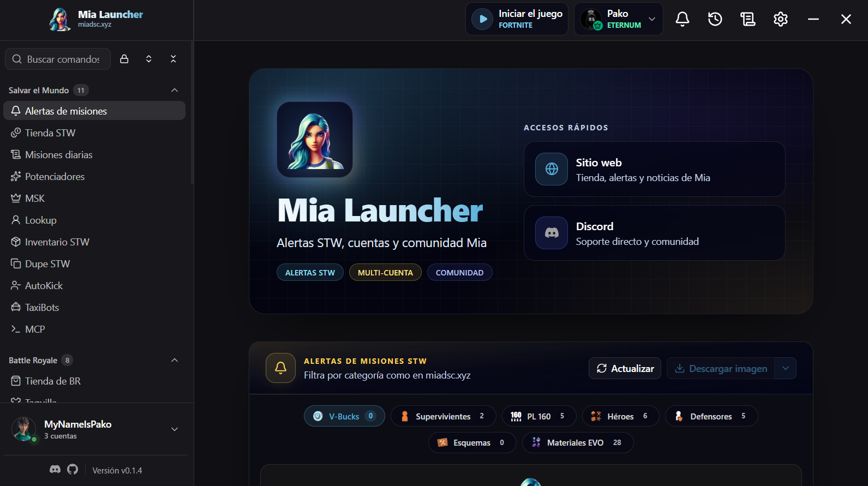Open Dupe STW in sidebar
The image size is (868, 486).
(94, 263)
